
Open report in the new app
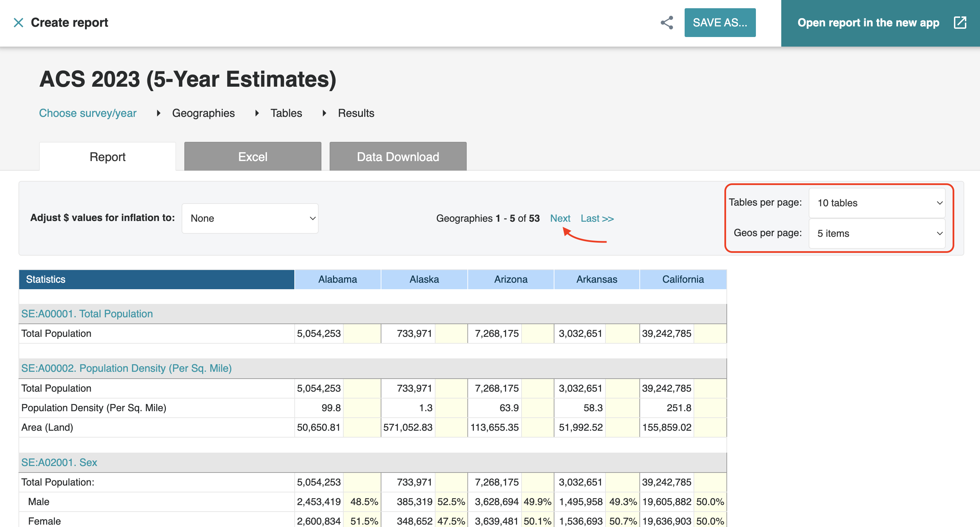(x=868, y=23)
